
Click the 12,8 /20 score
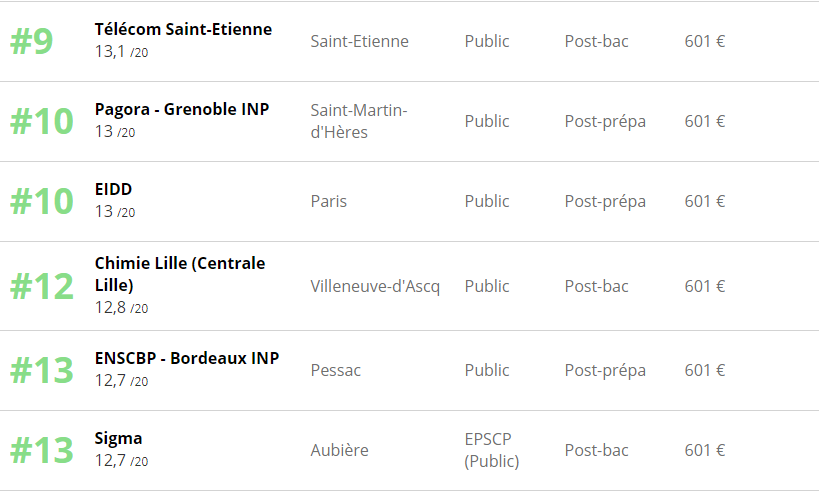(x=121, y=308)
